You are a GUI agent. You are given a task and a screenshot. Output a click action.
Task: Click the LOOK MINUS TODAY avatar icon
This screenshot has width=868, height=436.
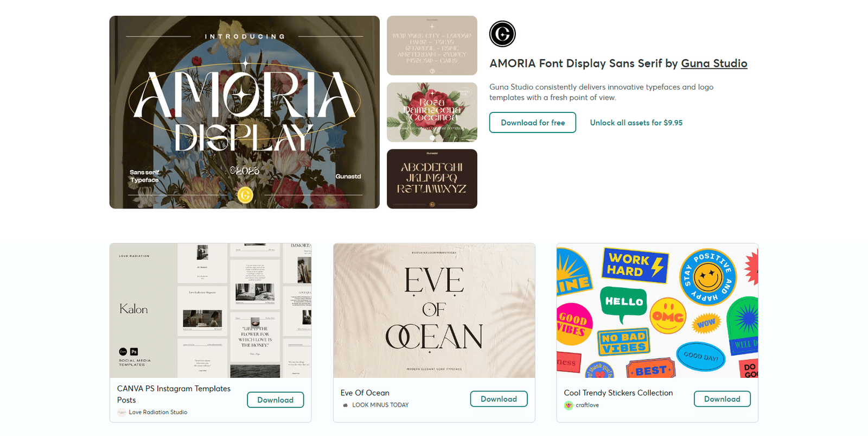345,405
